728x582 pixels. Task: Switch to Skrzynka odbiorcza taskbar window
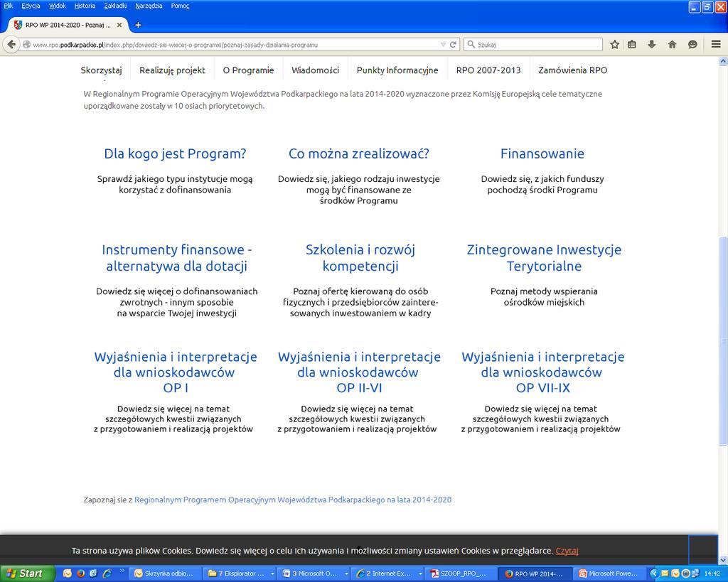click(x=166, y=573)
